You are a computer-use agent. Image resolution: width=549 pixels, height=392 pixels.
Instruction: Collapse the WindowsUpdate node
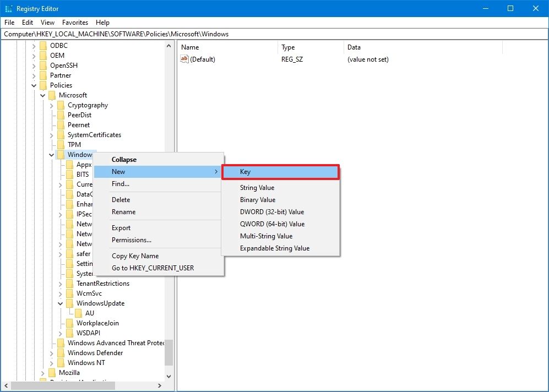click(60, 303)
